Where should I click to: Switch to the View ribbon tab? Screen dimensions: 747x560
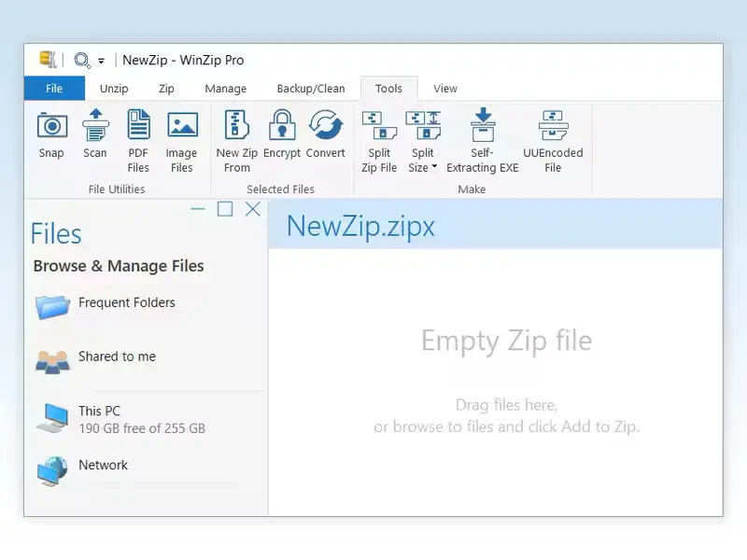click(444, 88)
